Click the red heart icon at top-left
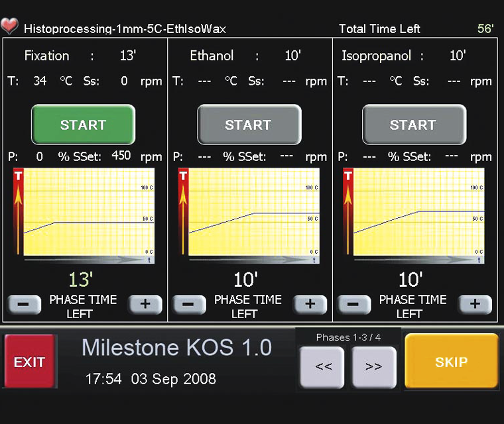Screen dimensions: 504x424 click(x=9, y=27)
